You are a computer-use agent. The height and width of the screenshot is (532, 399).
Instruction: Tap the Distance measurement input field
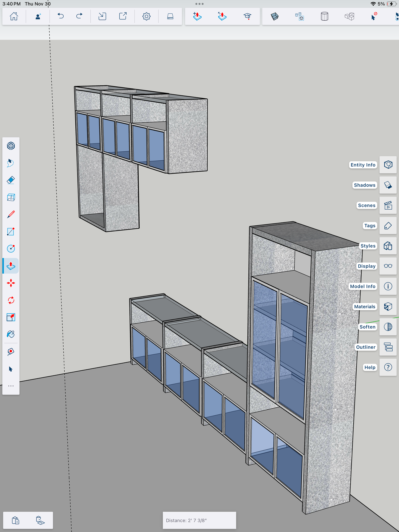click(x=199, y=520)
